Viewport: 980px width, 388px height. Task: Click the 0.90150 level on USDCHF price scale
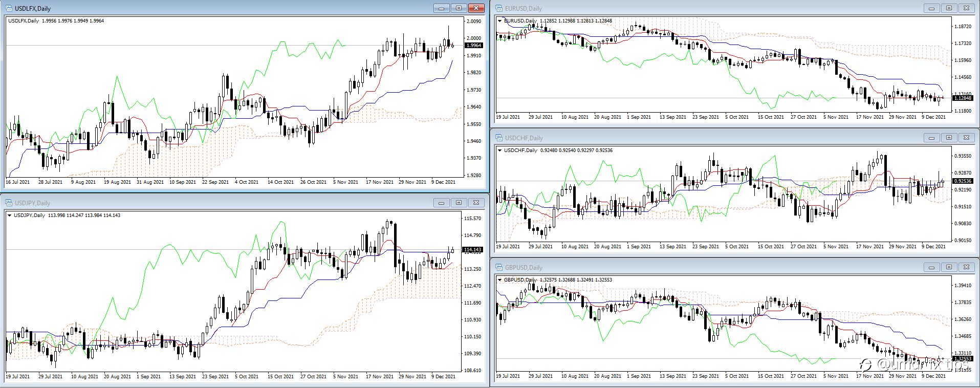[963, 240]
